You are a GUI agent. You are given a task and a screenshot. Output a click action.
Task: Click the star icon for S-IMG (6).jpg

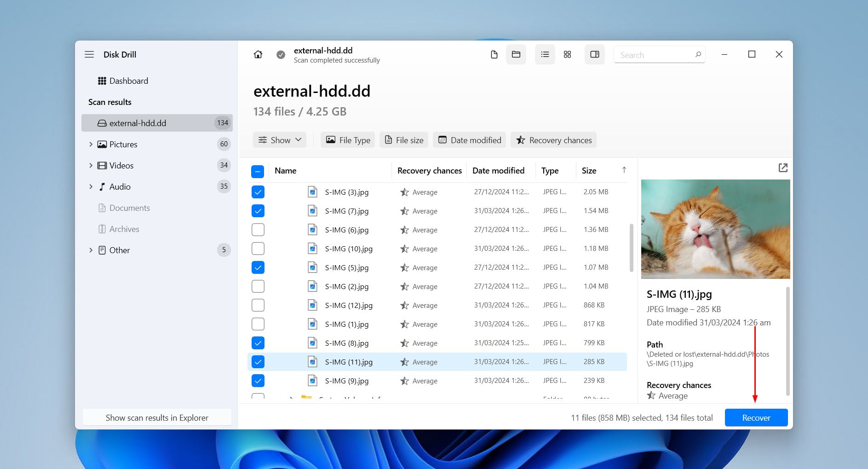[404, 230]
